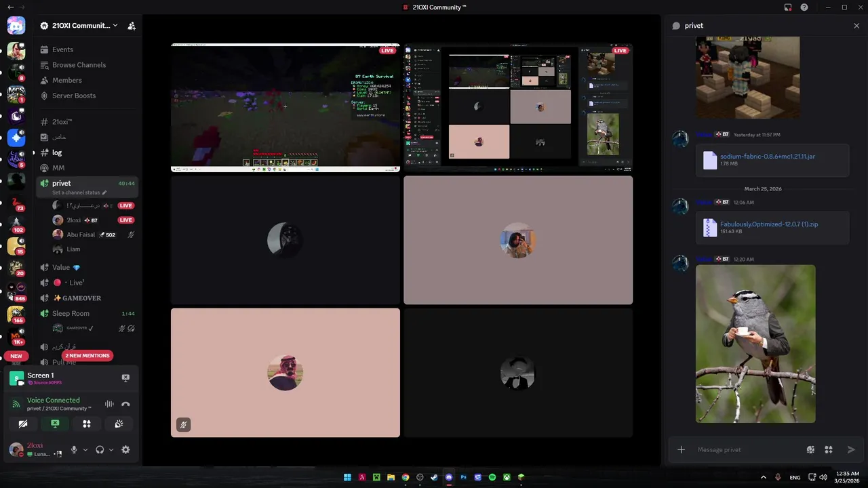Focus the Message privet input field
The image size is (868, 488).
746,449
